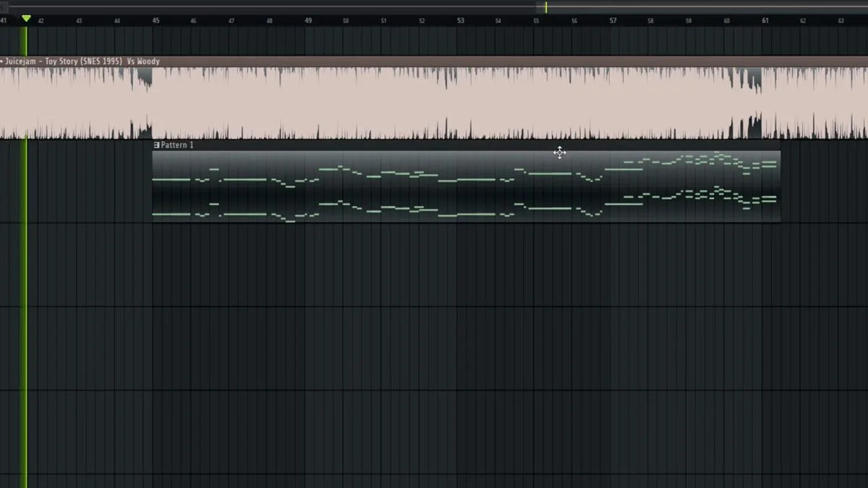The image size is (868, 488).
Task: Click bar 56 in the timeline ruler
Action: 574,21
